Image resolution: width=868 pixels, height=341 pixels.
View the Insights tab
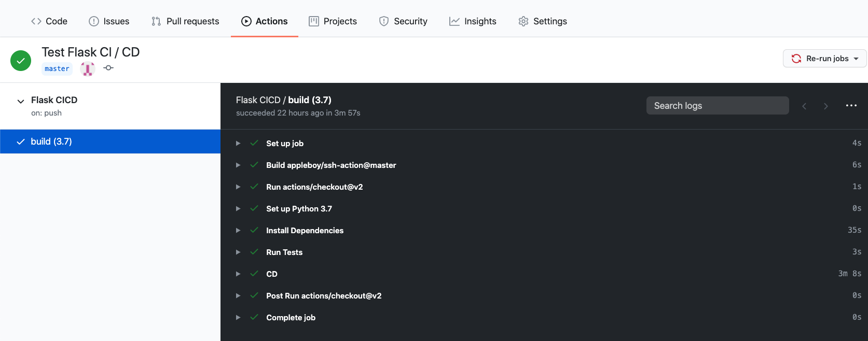(473, 21)
